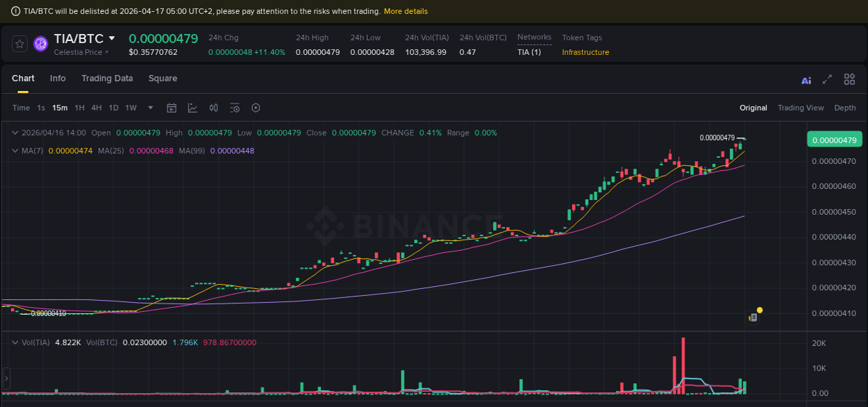Expand more time intervals dropdown

151,108
